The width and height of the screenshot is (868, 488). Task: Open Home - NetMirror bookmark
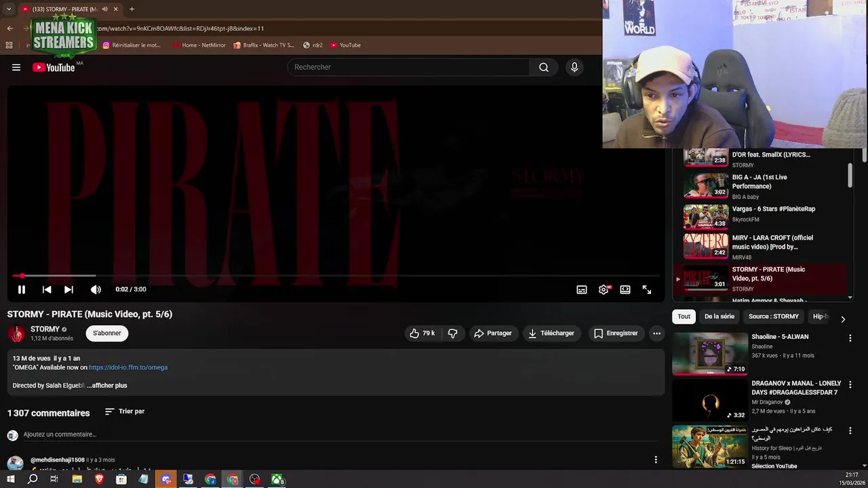point(199,45)
